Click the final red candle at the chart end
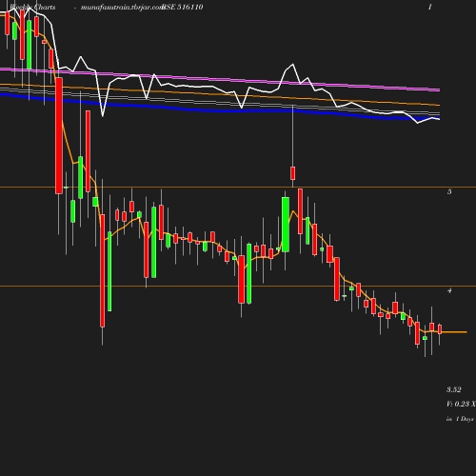 pyautogui.click(x=440, y=329)
